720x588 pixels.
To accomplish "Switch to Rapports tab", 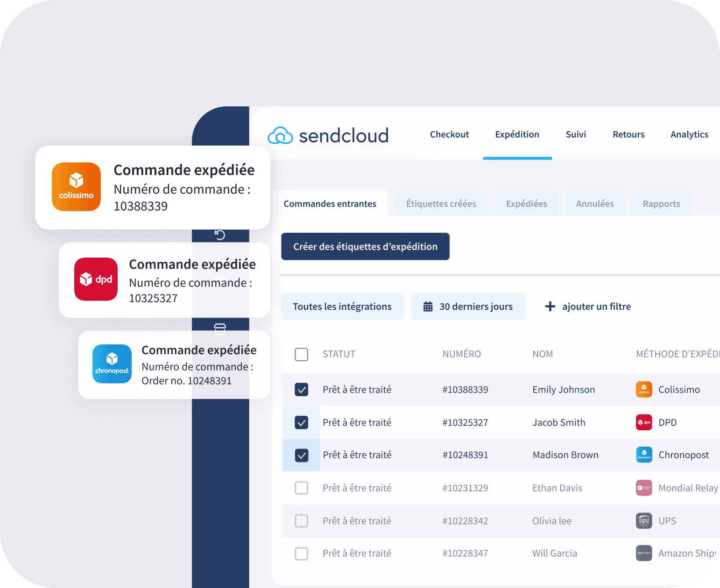I will point(662,203).
